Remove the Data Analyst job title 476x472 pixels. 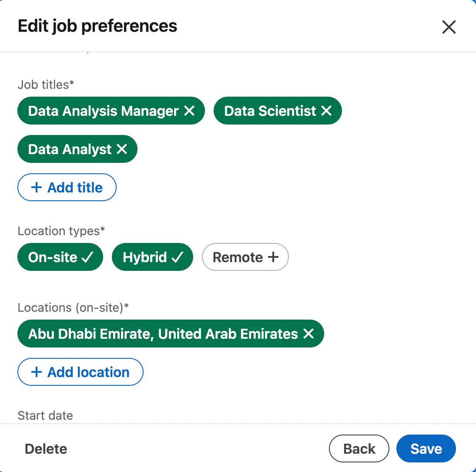122,149
